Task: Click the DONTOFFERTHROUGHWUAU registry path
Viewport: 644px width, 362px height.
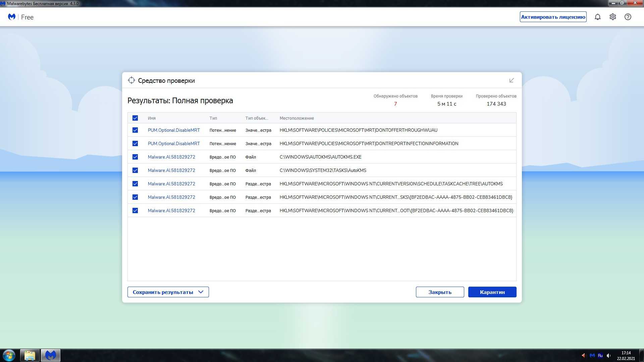Action: click(x=359, y=130)
